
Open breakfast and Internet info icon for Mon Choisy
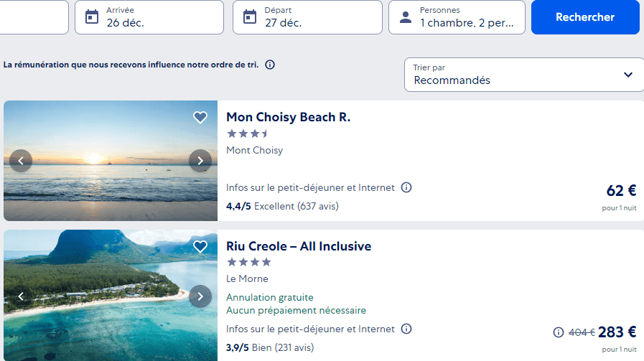click(x=406, y=187)
